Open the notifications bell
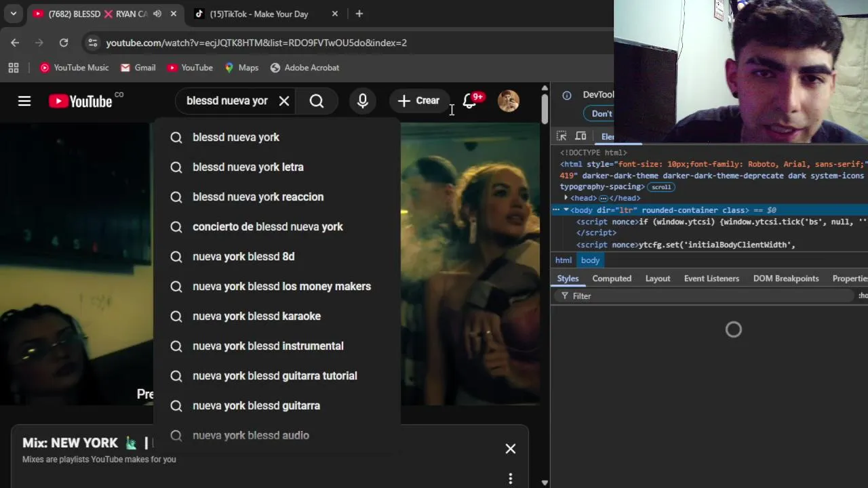 point(469,101)
